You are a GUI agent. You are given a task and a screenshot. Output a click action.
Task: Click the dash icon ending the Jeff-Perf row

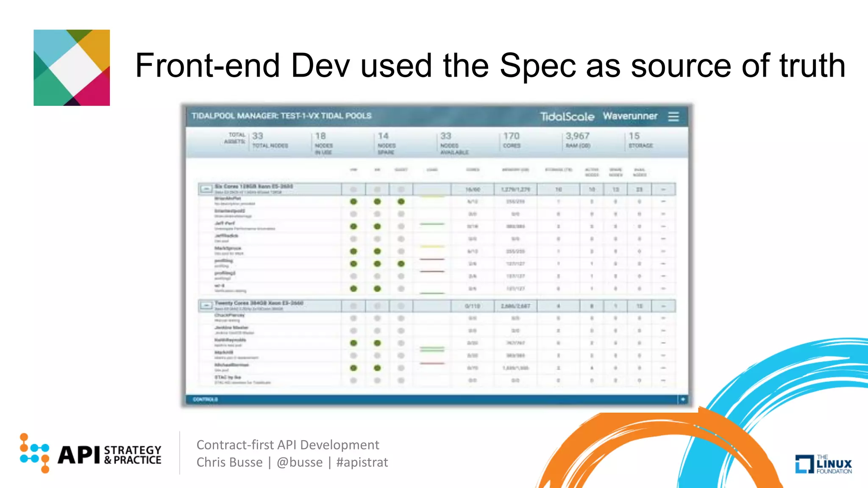pyautogui.click(x=663, y=227)
